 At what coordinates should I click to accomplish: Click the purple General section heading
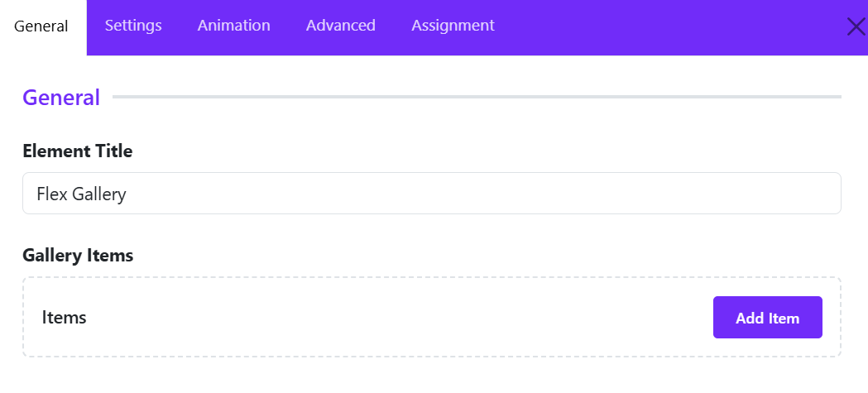pos(61,98)
